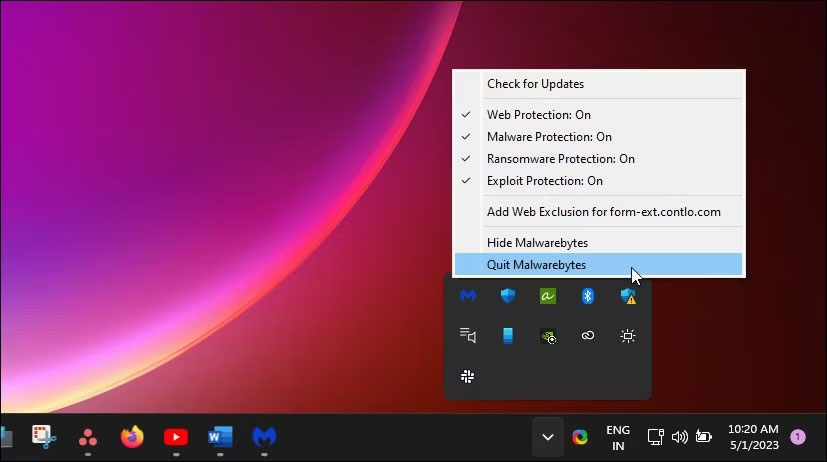Click the Malwarebytes icon in tray overflow
Screen dimensions: 827x462
tap(467, 296)
